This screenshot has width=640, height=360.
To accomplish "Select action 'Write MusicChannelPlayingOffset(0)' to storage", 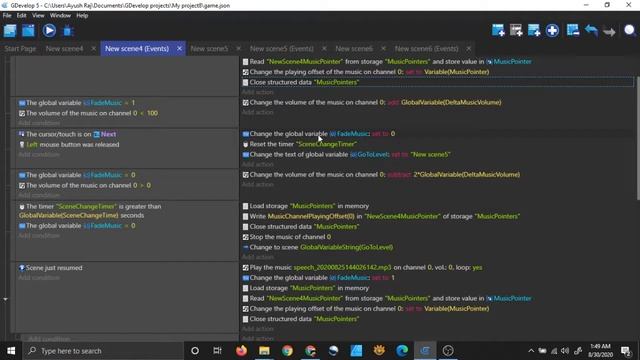I will click(381, 216).
